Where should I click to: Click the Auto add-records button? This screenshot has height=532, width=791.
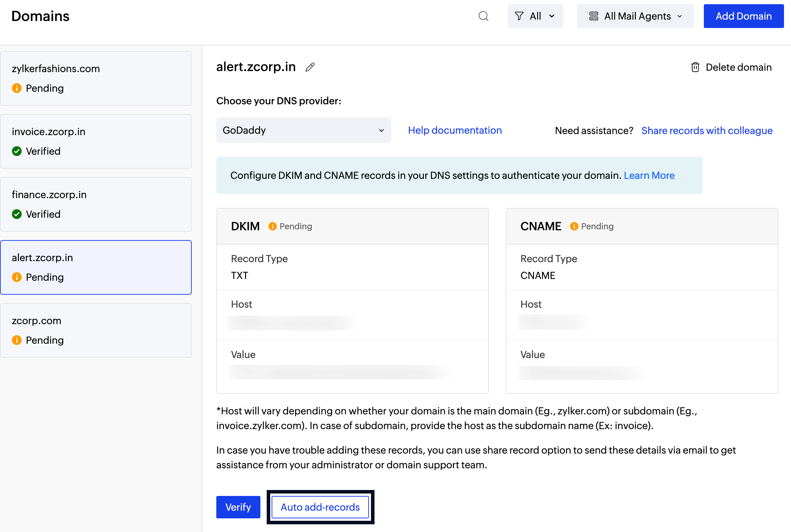point(320,507)
